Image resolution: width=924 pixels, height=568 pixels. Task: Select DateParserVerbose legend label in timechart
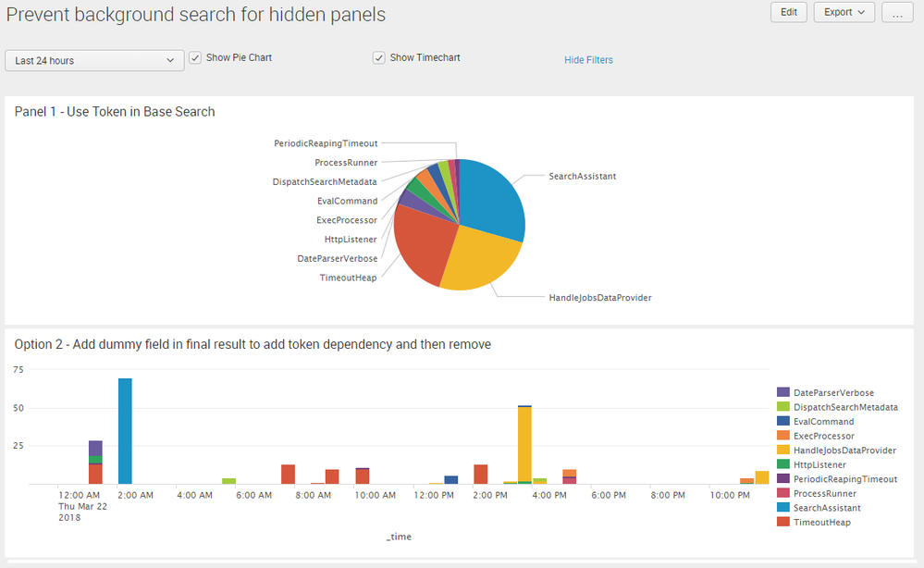(833, 393)
